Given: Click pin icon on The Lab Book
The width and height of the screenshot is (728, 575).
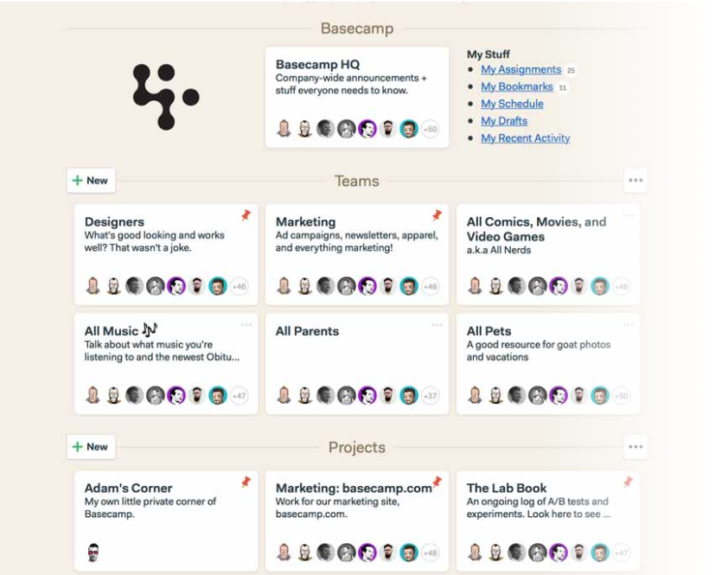Looking at the screenshot, I should click(628, 482).
